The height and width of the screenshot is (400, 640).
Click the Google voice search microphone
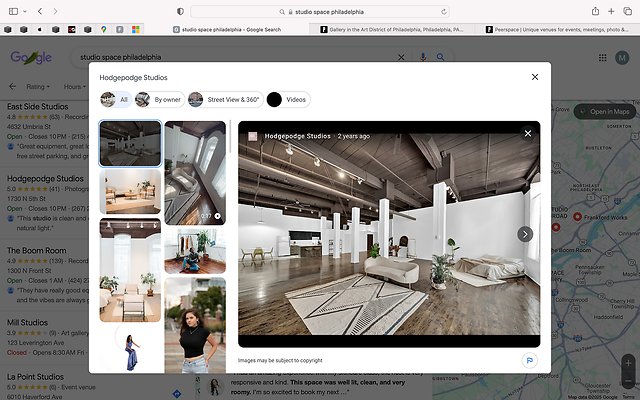(x=423, y=58)
